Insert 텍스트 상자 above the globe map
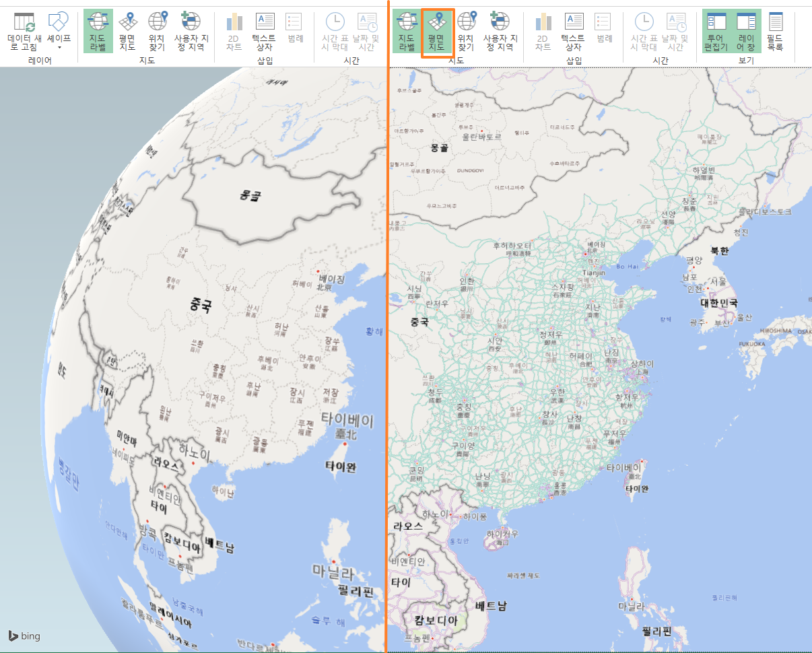812x653 pixels. pos(265,32)
